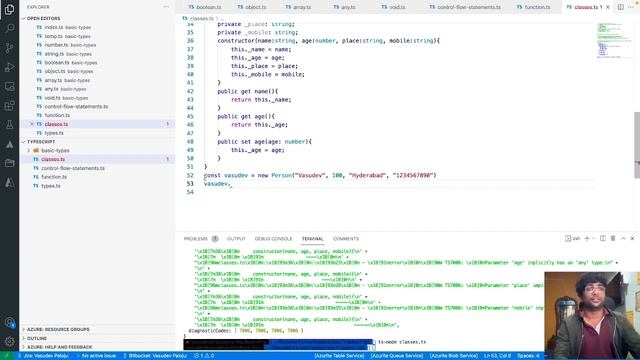Open the Testing flask view
The height and width of the screenshot is (360, 640).
[x=9, y=125]
